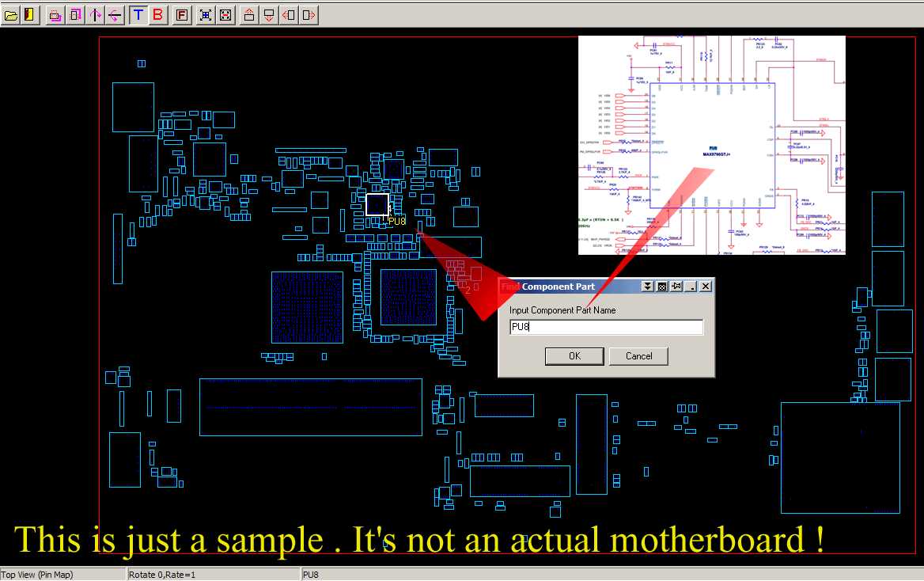This screenshot has width=924, height=581.
Task: Click the checkered transparency icon in dialog title
Action: coord(662,286)
